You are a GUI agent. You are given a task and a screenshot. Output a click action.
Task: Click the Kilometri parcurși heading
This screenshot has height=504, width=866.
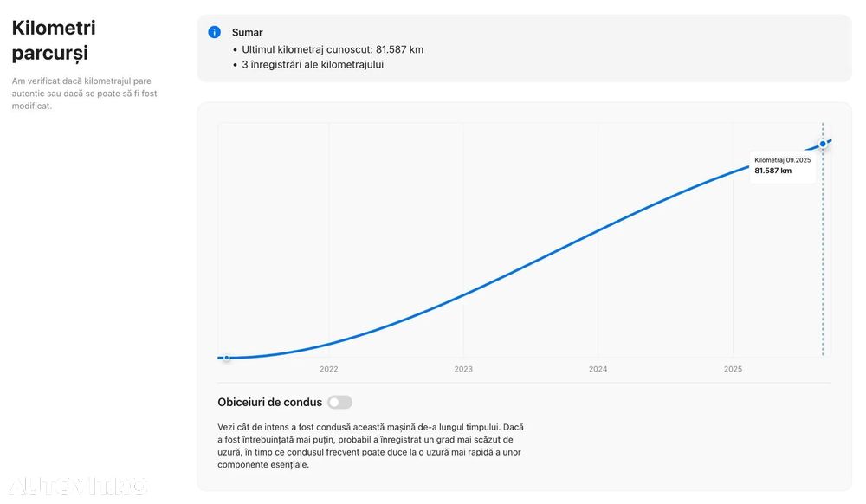click(x=54, y=41)
